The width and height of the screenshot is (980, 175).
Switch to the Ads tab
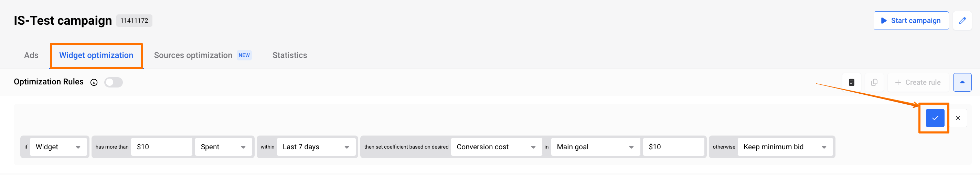coord(31,56)
